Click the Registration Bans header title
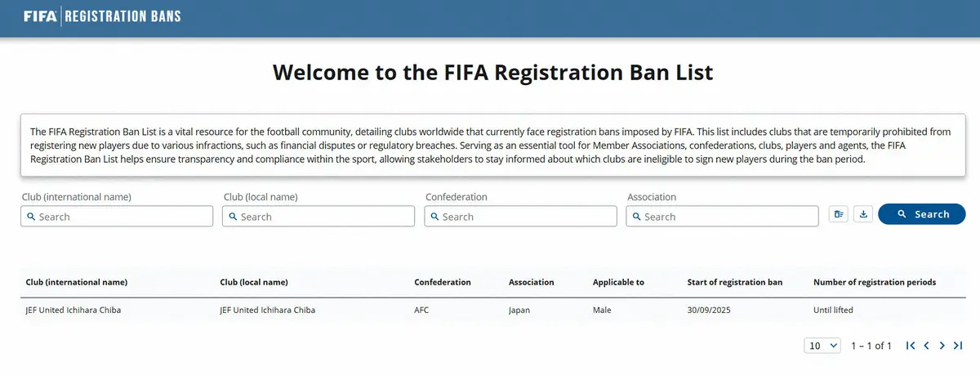Screen dimensions: 980x376 [122, 16]
